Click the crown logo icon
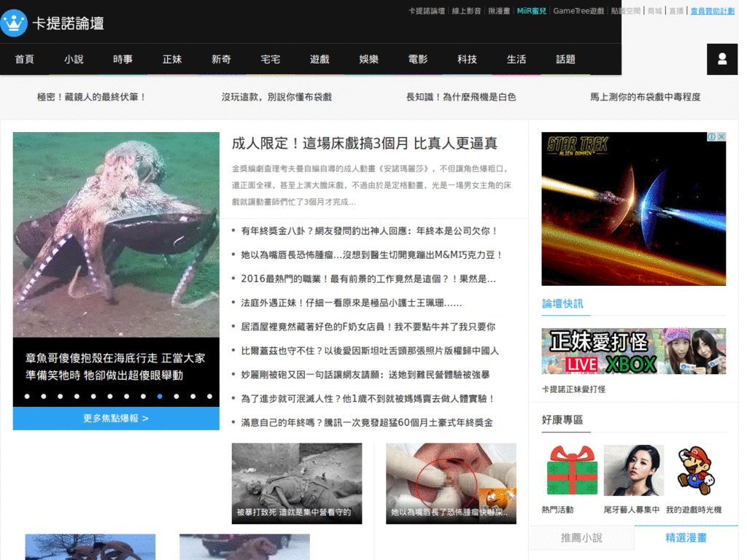The width and height of the screenshot is (747, 560). click(14, 23)
